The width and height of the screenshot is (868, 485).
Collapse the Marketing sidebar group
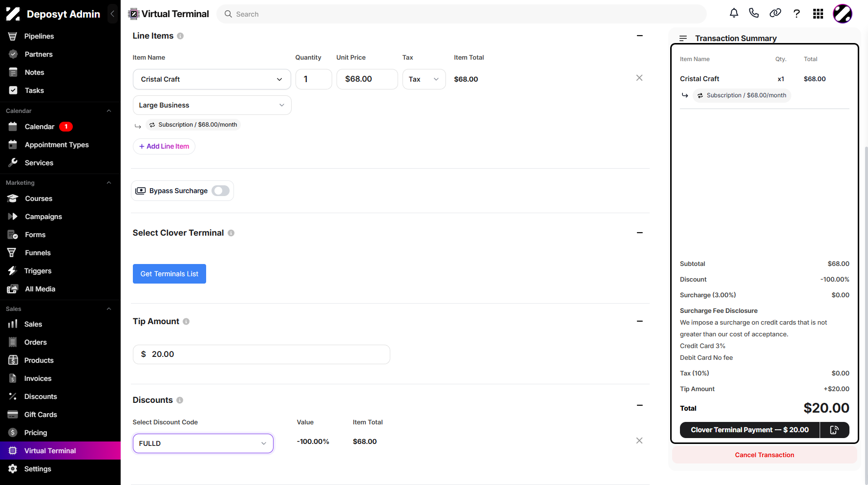click(109, 183)
